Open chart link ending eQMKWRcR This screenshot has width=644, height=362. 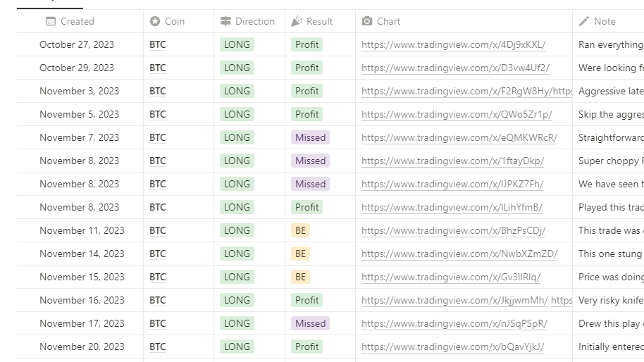click(x=459, y=137)
